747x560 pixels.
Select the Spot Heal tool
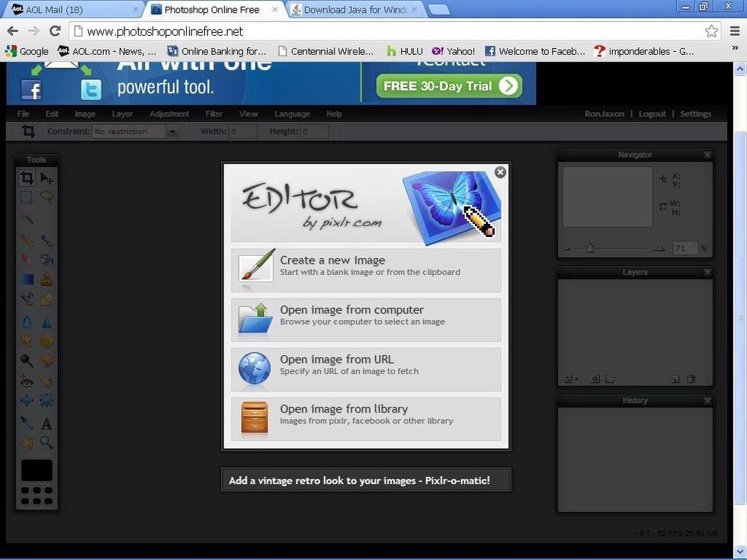[x=46, y=381]
